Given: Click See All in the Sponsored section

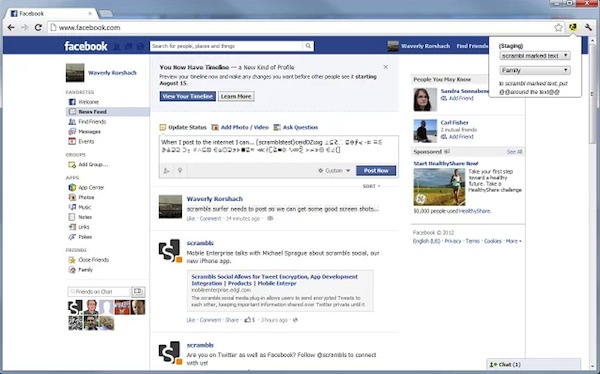Looking at the screenshot, I should 514,152.
